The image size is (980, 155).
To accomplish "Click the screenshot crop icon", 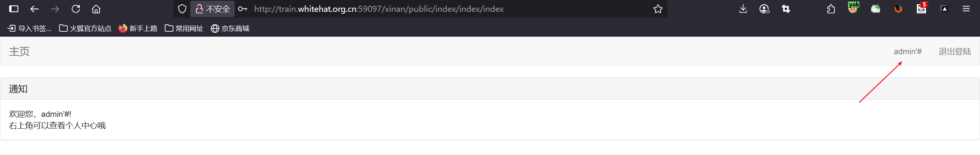I will pos(786,9).
